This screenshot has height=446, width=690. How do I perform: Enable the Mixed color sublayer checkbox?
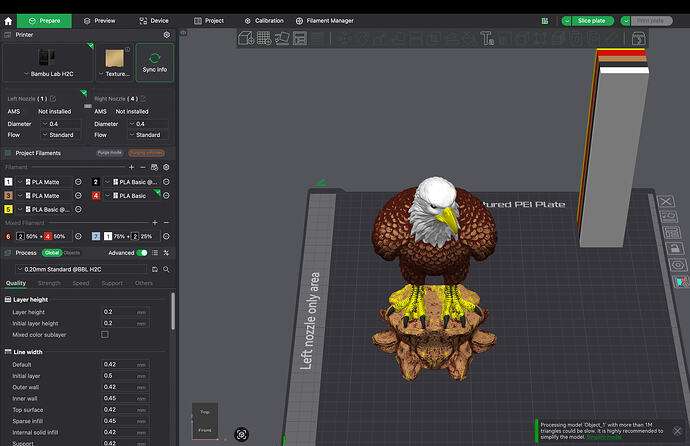click(x=105, y=335)
